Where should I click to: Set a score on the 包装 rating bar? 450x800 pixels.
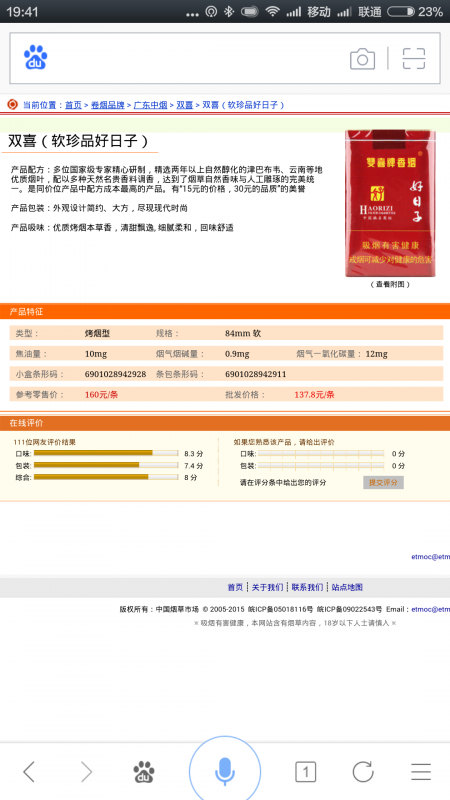321,466
